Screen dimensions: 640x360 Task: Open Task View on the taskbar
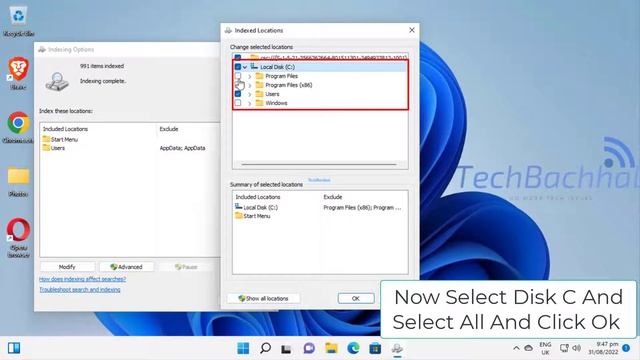pyautogui.click(x=287, y=349)
